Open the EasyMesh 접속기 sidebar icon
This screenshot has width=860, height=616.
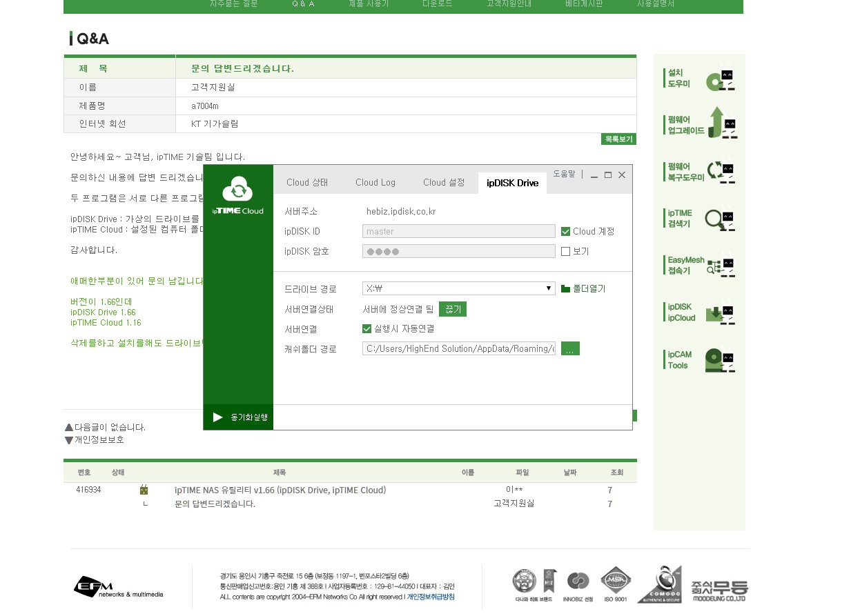(x=699, y=266)
